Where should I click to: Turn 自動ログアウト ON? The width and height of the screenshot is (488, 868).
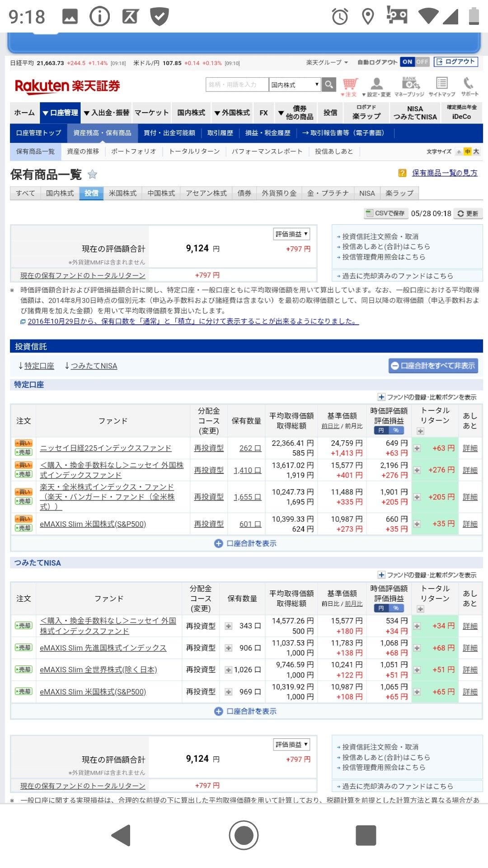[x=408, y=62]
